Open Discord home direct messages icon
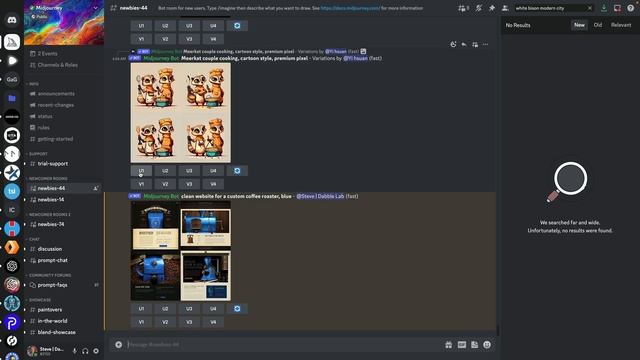This screenshot has width=640, height=360. pos(12,20)
